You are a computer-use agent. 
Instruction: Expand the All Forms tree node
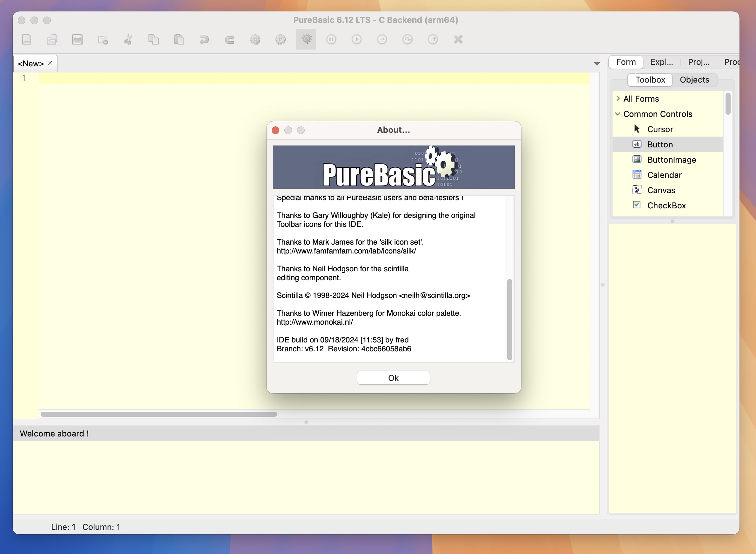(618, 98)
